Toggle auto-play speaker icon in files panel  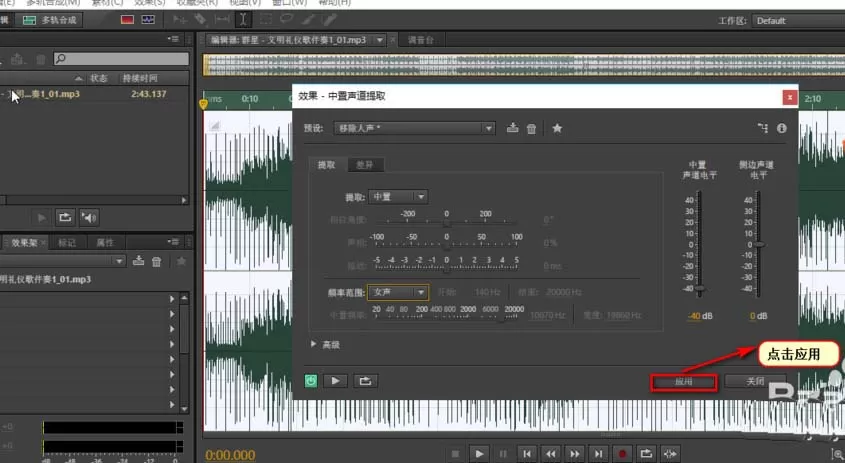point(89,217)
